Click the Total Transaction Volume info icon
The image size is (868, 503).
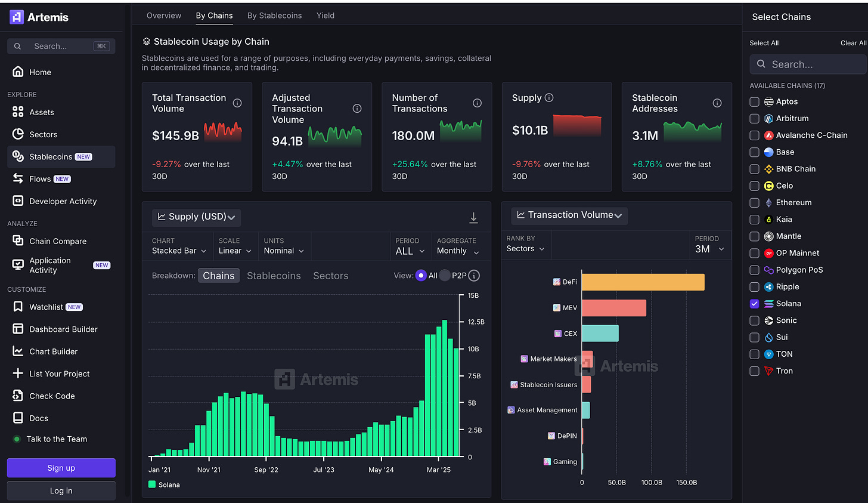pos(237,103)
